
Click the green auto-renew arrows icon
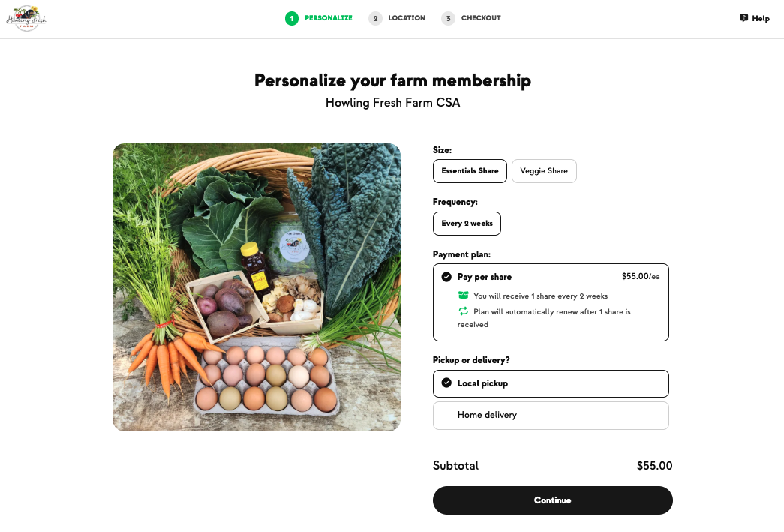click(x=464, y=311)
